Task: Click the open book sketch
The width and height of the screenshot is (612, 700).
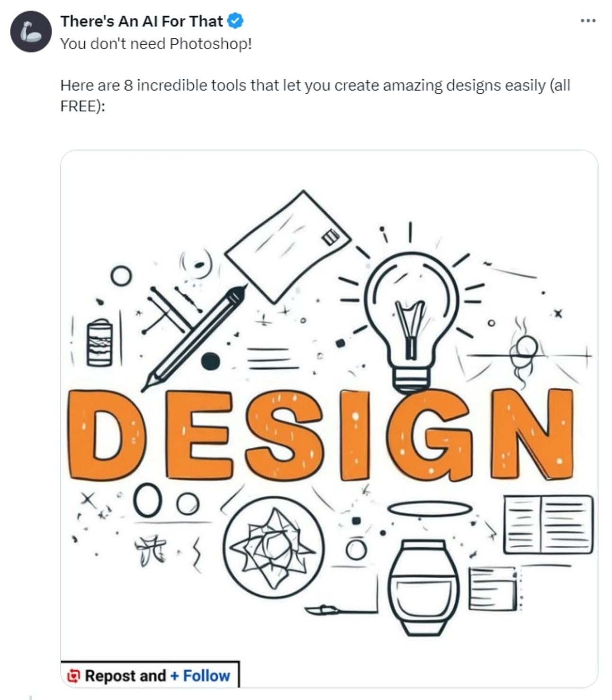Action: coord(548,525)
